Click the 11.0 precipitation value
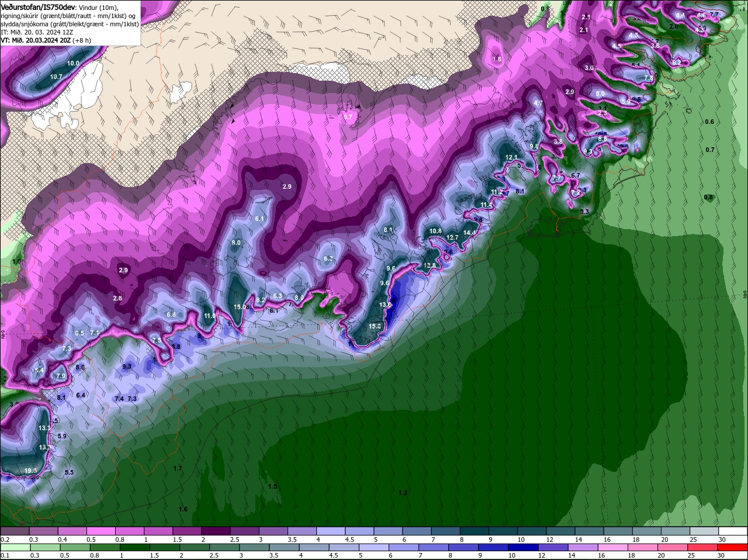The height and width of the screenshot is (560, 748). [210, 316]
